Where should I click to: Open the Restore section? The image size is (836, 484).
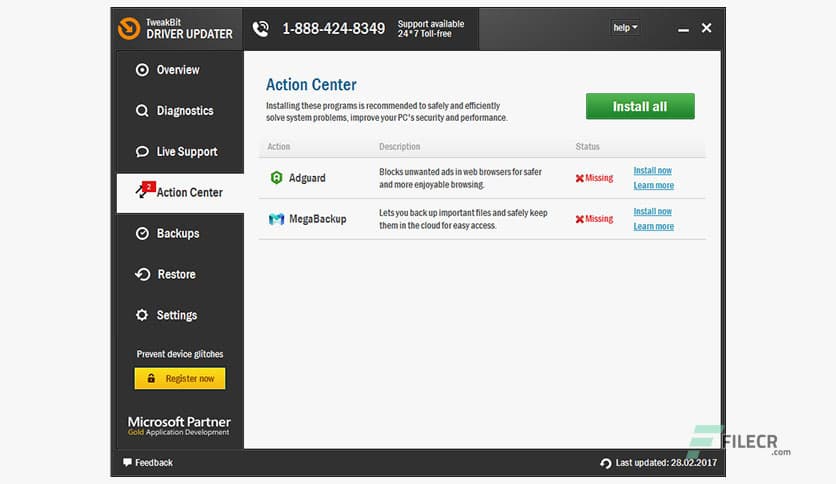point(180,274)
